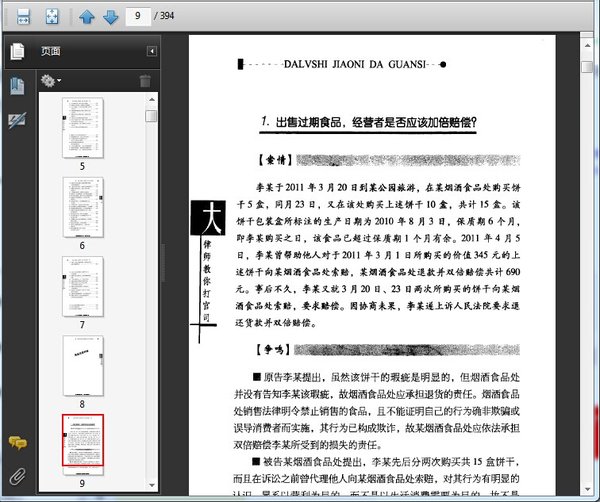The image size is (600, 502).
Task: Select page 5 thumbnail
Action: 83,127
